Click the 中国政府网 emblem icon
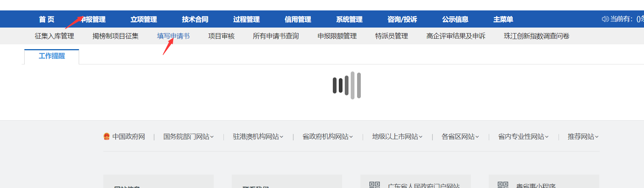 point(107,137)
